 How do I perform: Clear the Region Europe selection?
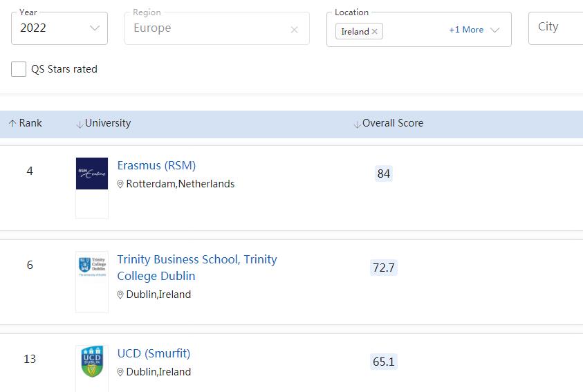[295, 30]
